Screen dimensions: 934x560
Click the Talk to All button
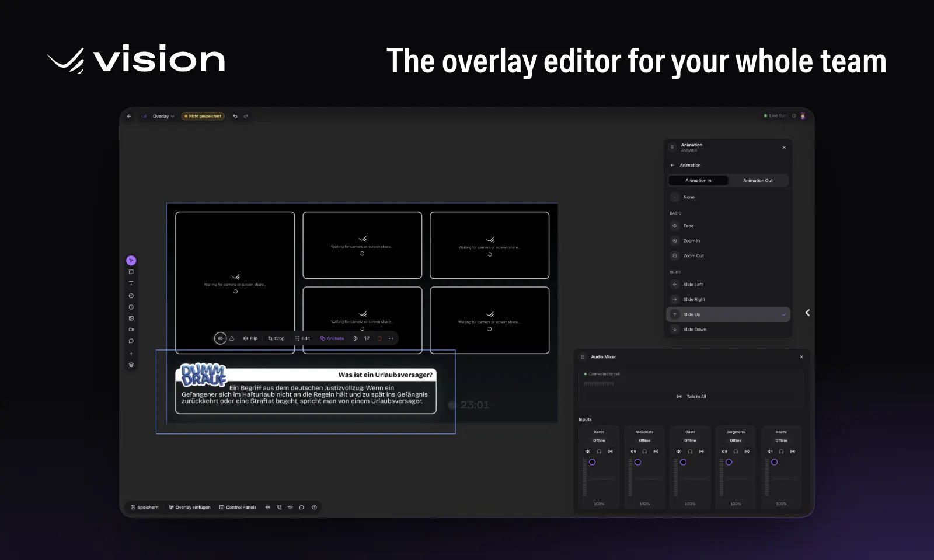coord(691,397)
